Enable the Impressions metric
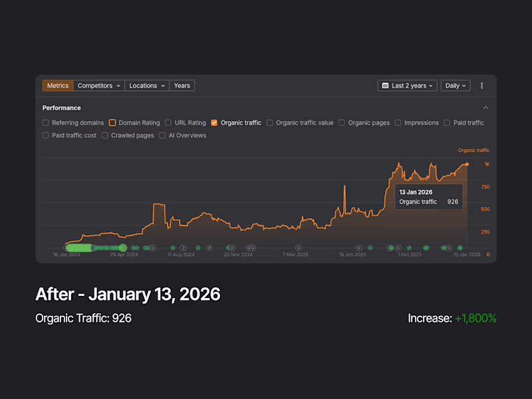 pyautogui.click(x=397, y=122)
